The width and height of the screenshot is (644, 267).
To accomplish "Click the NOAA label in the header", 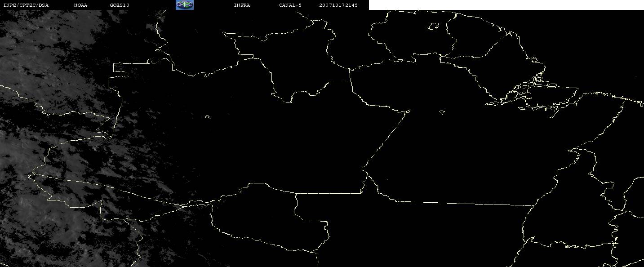I will point(80,5).
